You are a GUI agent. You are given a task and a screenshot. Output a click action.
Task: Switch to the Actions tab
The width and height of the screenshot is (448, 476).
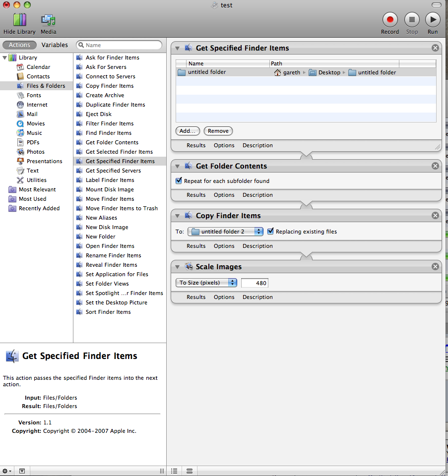(x=19, y=45)
